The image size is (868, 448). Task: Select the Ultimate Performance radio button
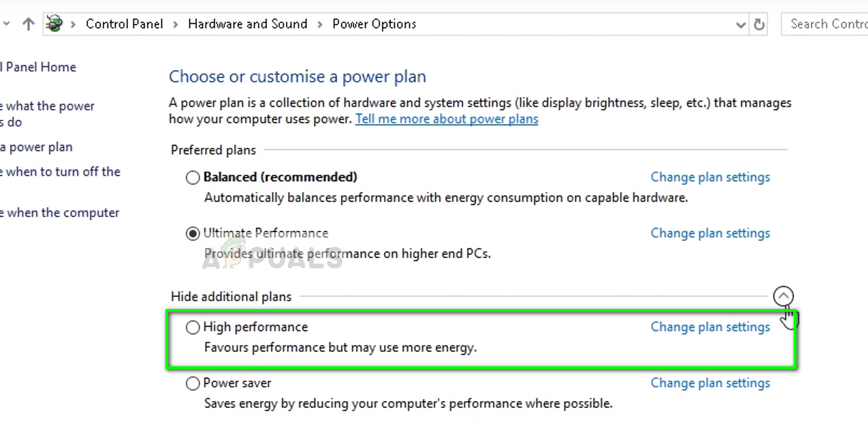point(193,234)
